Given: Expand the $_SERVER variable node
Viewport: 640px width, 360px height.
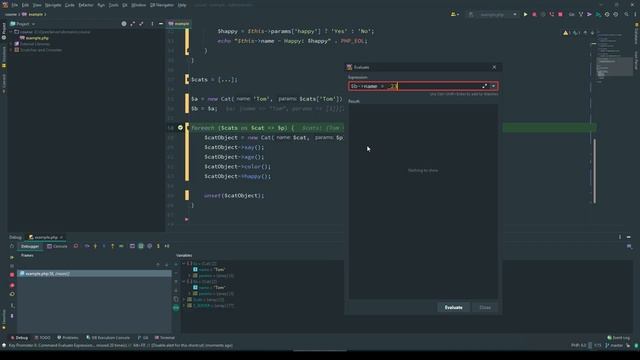Looking at the screenshot, I should [x=184, y=306].
